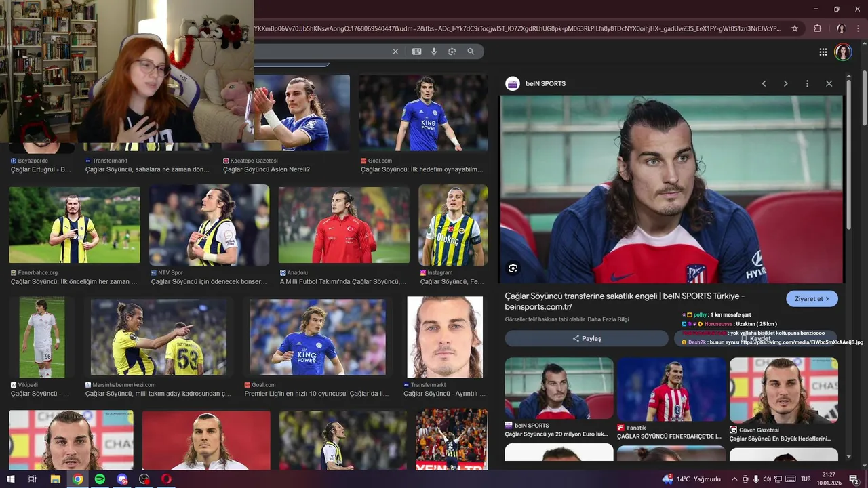
Task: Switch the TUR keyboard language indicator
Action: [806, 479]
